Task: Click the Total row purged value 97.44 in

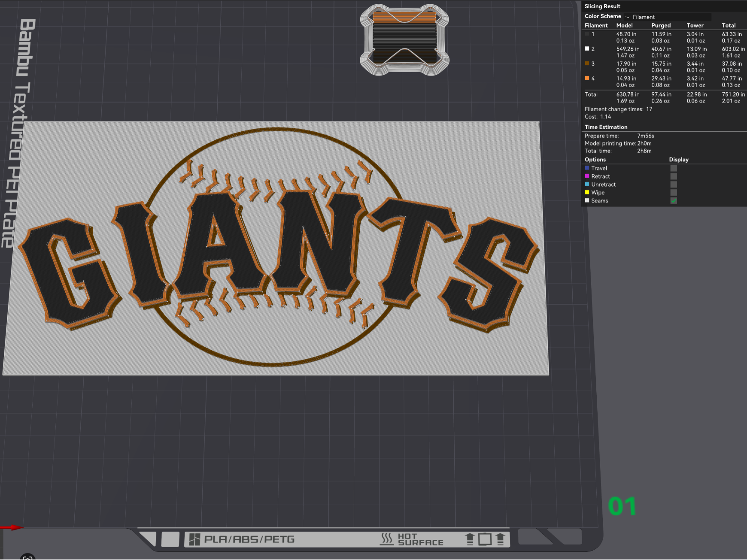Action: click(661, 94)
